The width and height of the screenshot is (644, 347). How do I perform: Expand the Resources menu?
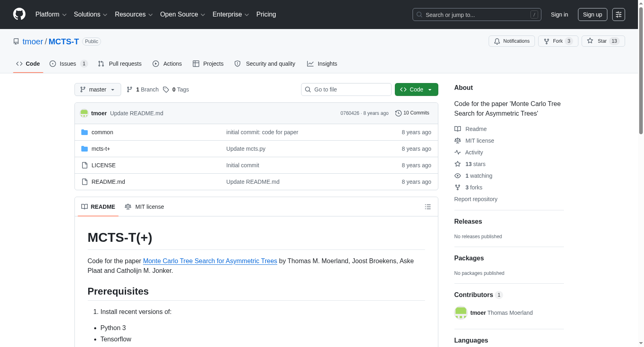[134, 15]
